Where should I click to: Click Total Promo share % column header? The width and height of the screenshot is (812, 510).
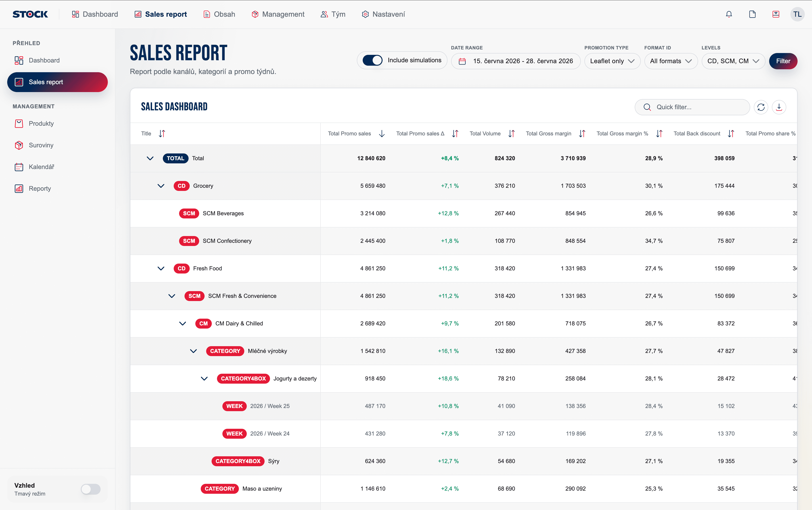(x=770, y=134)
